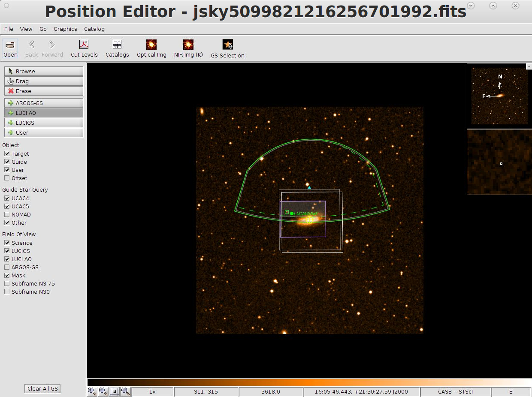This screenshot has width=532, height=397.
Task: Start GS Selection tool
Action: click(x=227, y=49)
